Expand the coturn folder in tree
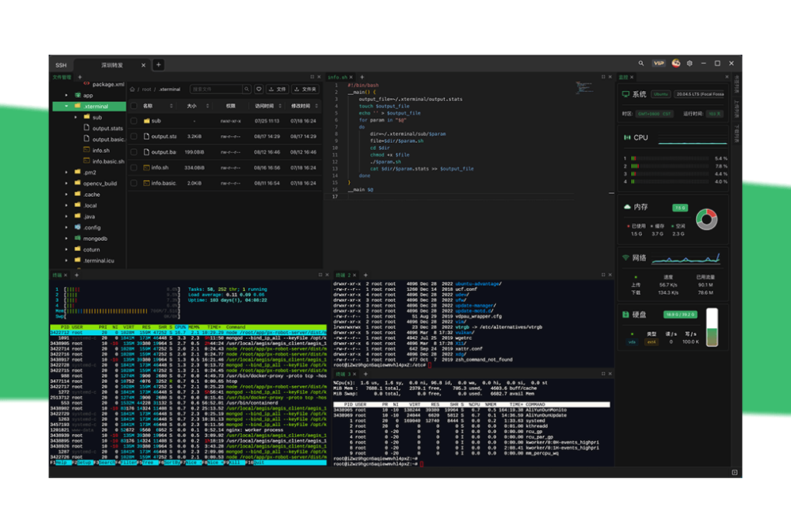This screenshot has height=532, width=791. pyautogui.click(x=66, y=249)
